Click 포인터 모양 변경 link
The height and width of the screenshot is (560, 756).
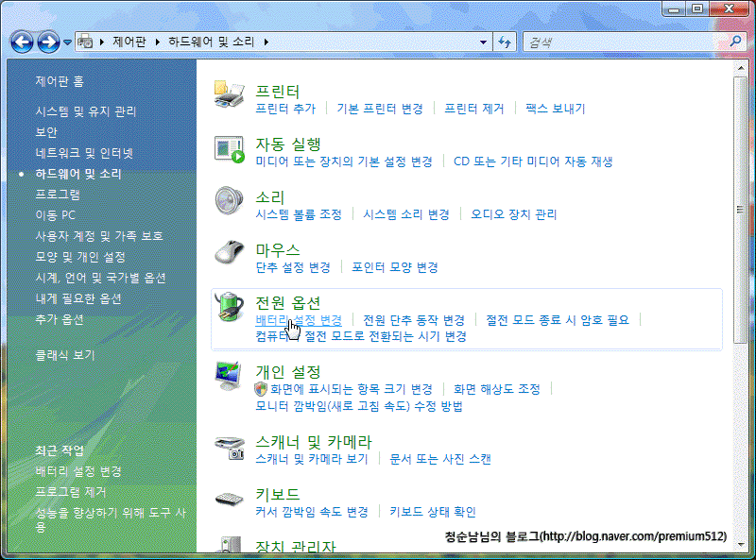(394, 267)
